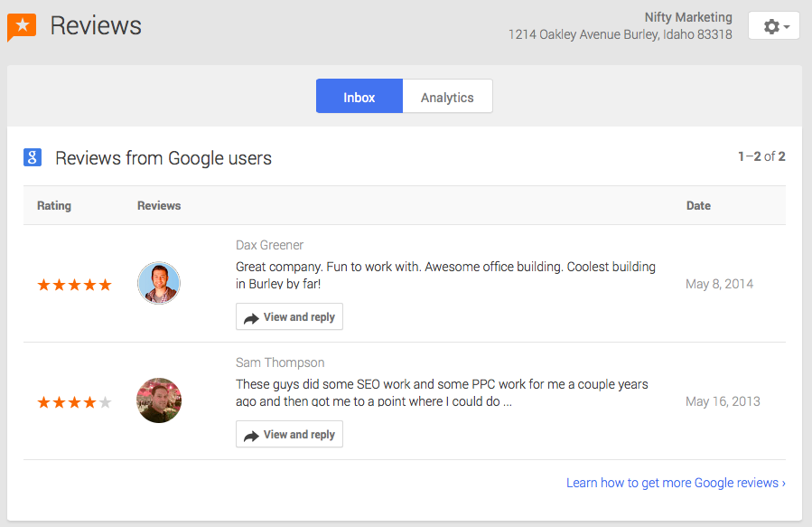Click the Dax Greener reviewer name
This screenshot has height=527, width=812.
(269, 245)
